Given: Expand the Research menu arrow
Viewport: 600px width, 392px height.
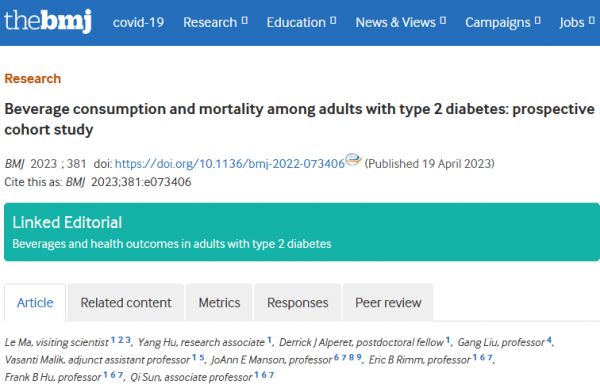Looking at the screenshot, I should click(x=245, y=20).
